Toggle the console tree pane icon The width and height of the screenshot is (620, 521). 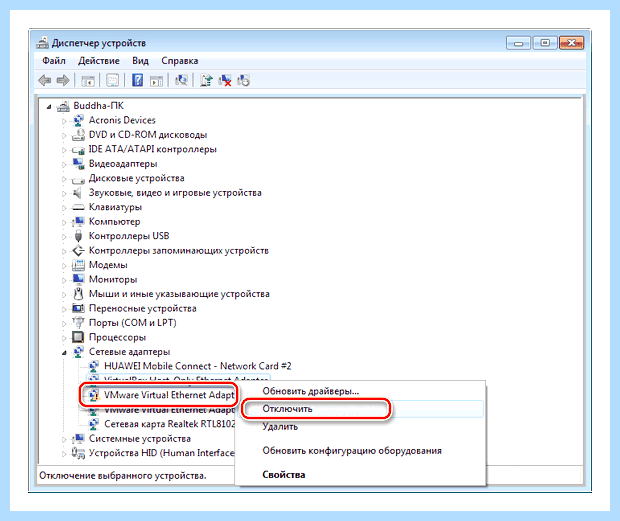(88, 81)
